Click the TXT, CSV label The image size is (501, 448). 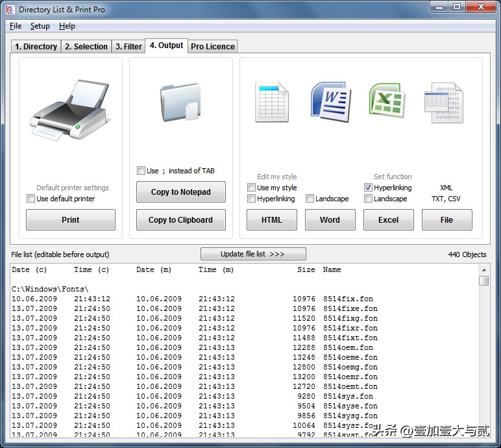pos(446,199)
